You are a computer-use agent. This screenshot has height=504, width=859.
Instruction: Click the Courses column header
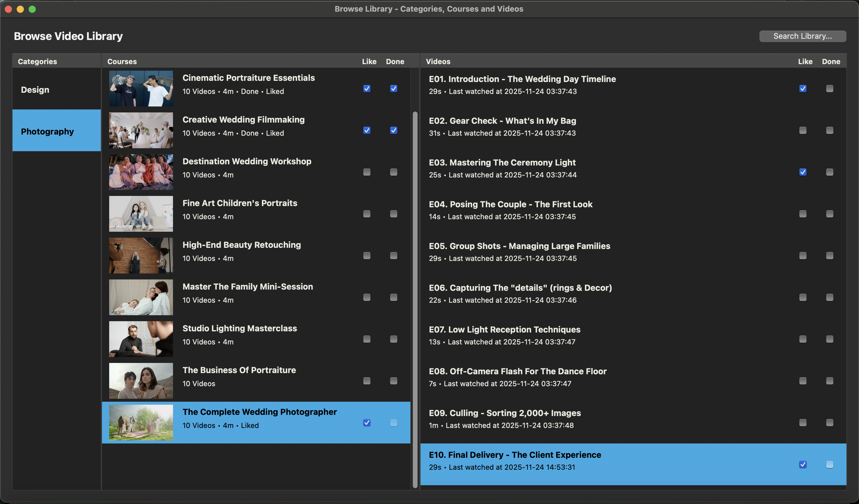(122, 61)
